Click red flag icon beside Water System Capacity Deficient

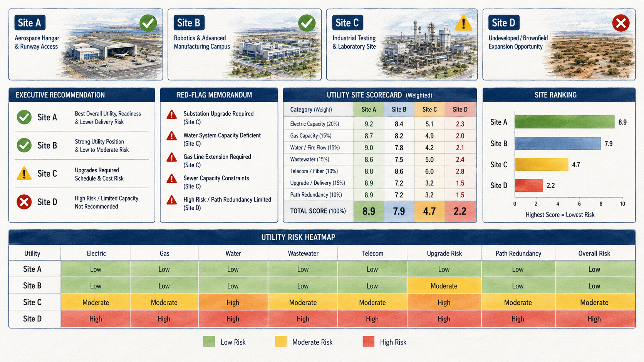tap(172, 136)
